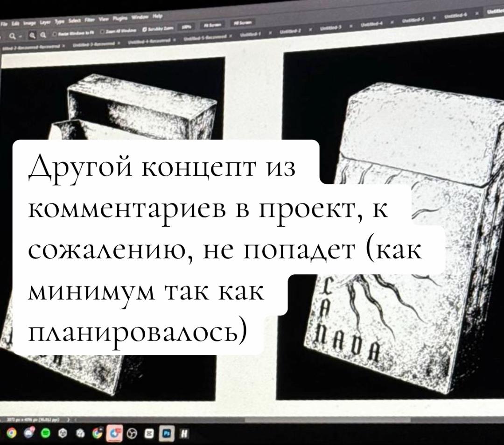Image resolution: width=504 pixels, height=445 pixels.
Task: Switch to the Untitled-5 document tab
Action: (x=414, y=21)
